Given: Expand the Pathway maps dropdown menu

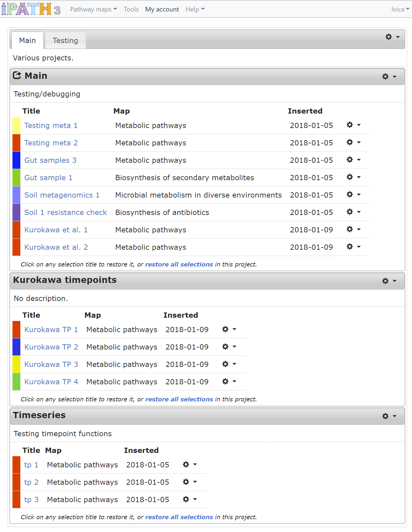Looking at the screenshot, I should (x=93, y=9).
